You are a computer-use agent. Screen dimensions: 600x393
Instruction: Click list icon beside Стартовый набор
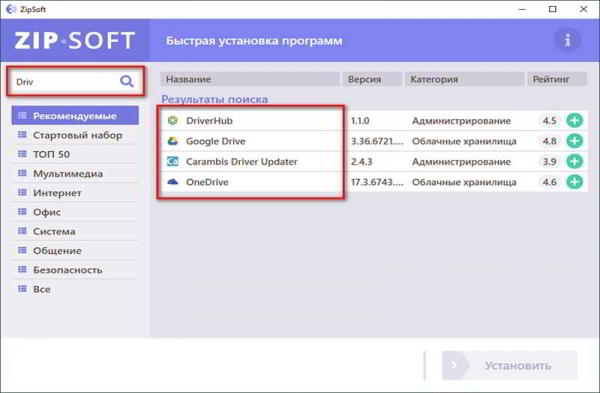[x=22, y=135]
